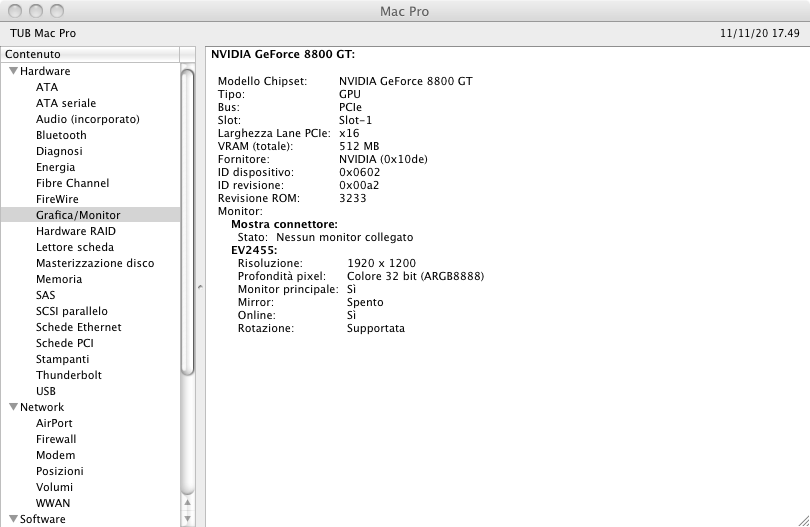Image resolution: width=810 pixels, height=527 pixels.
Task: Click the sidebar scroll down arrow
Action: click(188, 518)
